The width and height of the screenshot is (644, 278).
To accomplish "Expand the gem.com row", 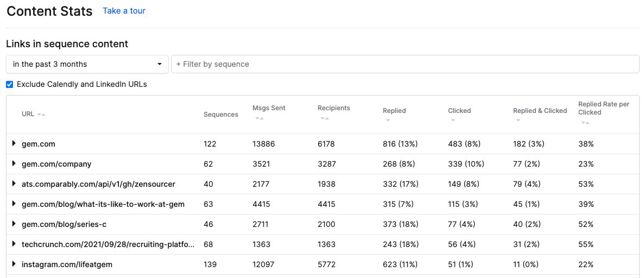I will [14, 144].
